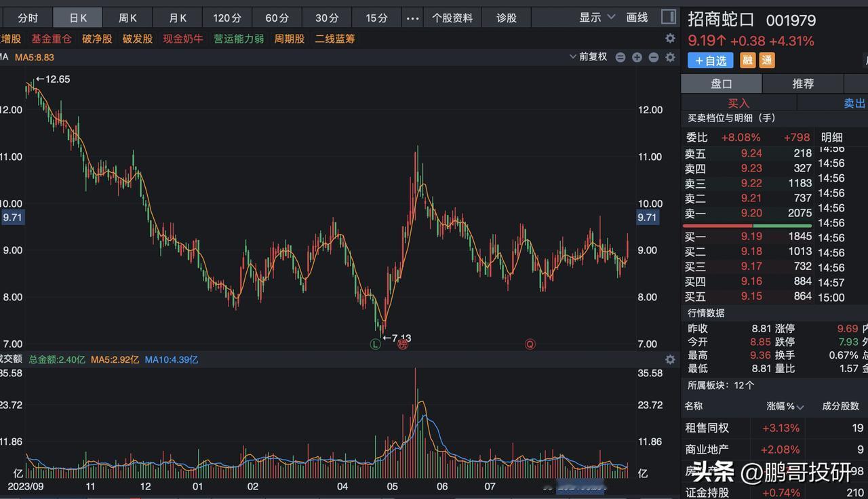Click the 买三 9.17 order row

pos(748,266)
